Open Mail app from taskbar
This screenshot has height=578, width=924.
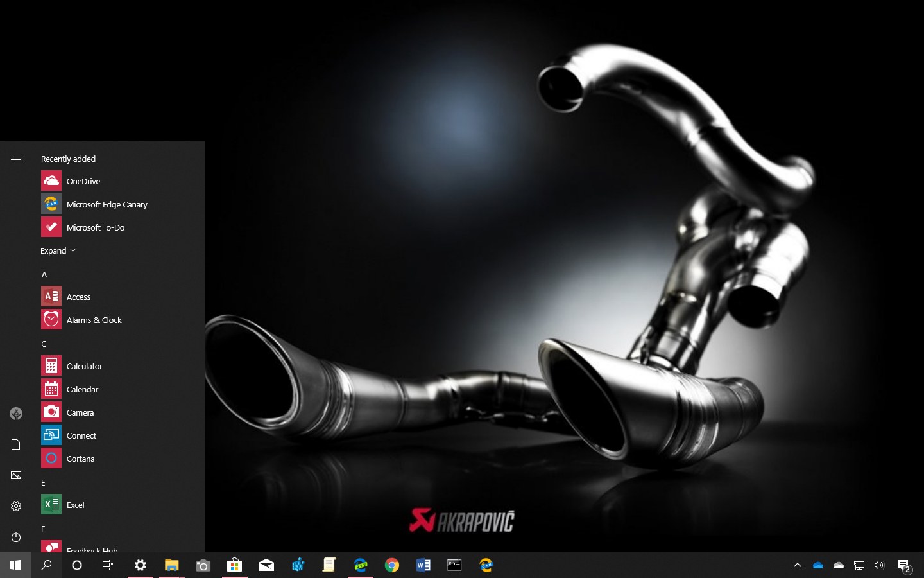pyautogui.click(x=266, y=565)
